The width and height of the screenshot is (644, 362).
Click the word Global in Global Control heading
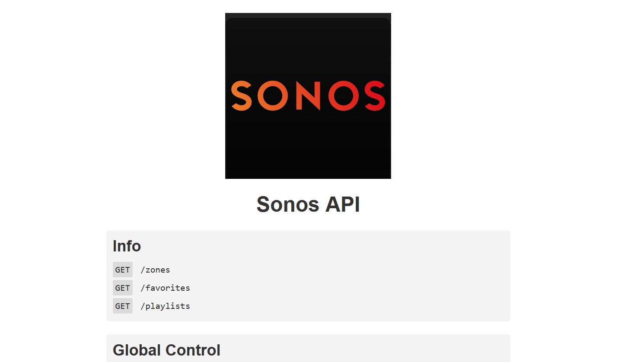[x=137, y=350]
